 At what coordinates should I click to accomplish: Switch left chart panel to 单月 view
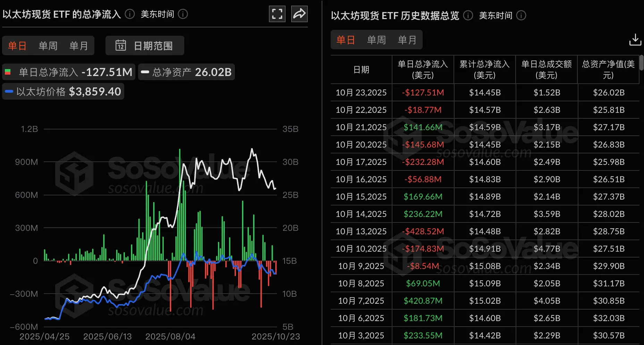pos(79,45)
